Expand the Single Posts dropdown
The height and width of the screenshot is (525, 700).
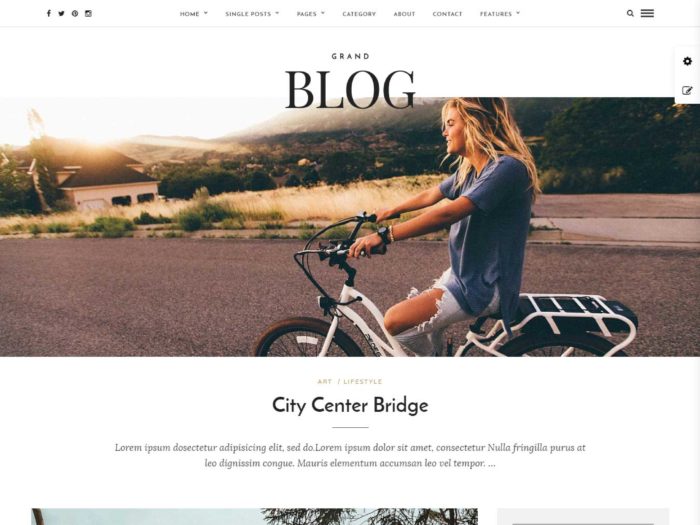[252, 14]
